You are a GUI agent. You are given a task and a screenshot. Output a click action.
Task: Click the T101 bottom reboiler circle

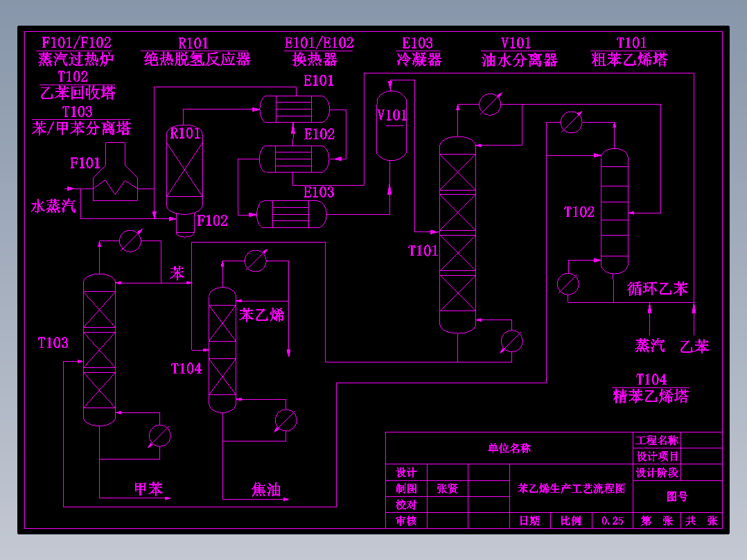click(511, 341)
